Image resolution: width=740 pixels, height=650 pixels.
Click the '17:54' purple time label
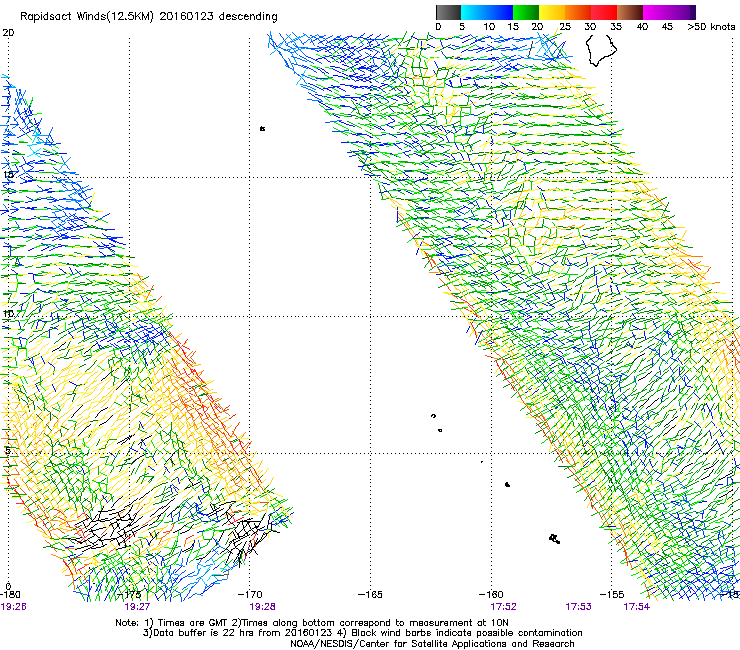click(637, 607)
